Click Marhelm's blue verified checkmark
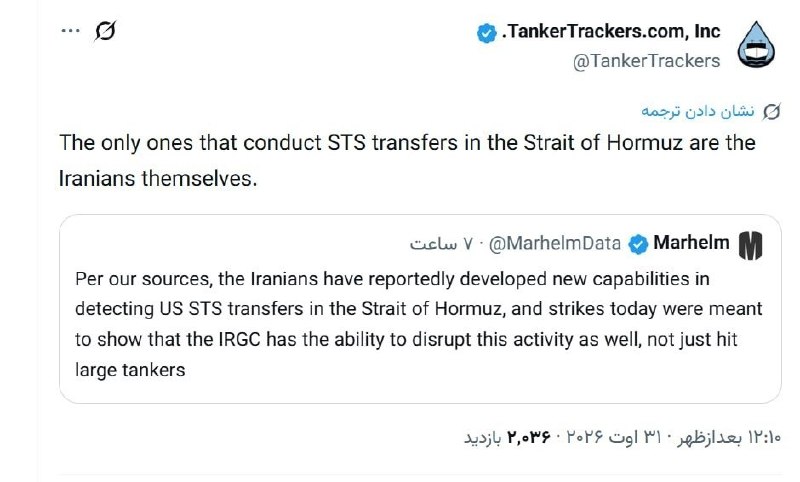 [638, 244]
